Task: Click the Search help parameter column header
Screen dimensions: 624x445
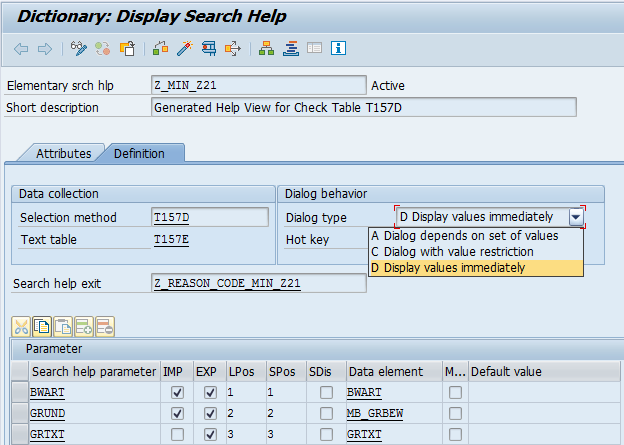Action: click(x=94, y=371)
